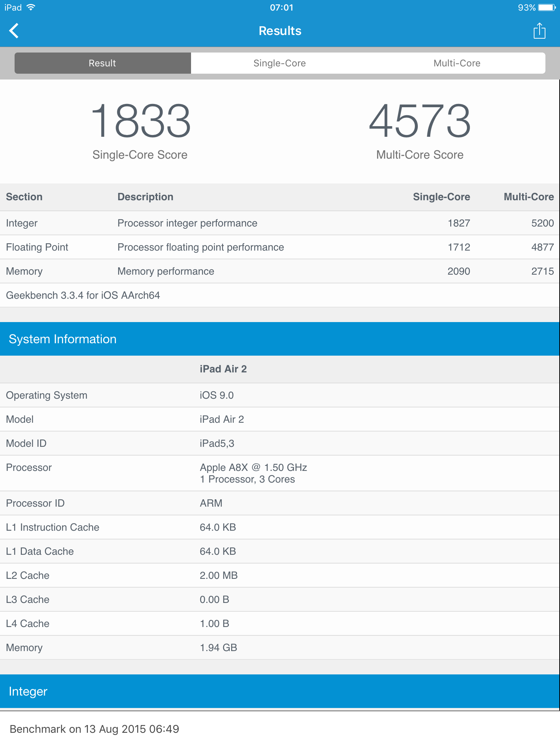Tap the System Information header
The image size is (560, 747).
coord(280,339)
